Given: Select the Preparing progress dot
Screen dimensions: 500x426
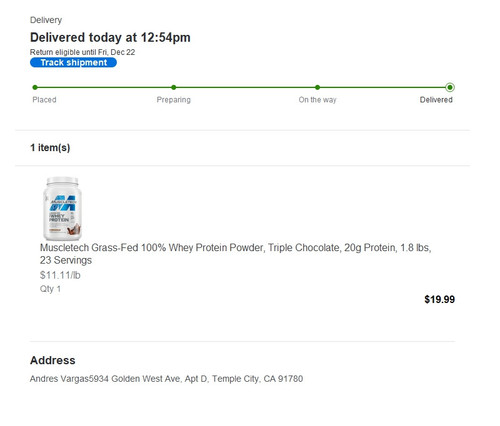Looking at the screenshot, I should [x=174, y=87].
